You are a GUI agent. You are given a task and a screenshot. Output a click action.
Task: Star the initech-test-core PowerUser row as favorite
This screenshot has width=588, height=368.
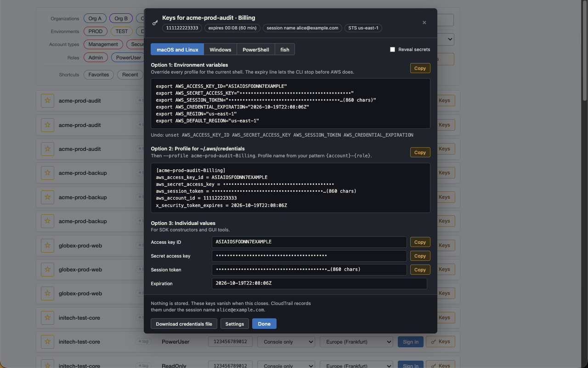(48, 342)
